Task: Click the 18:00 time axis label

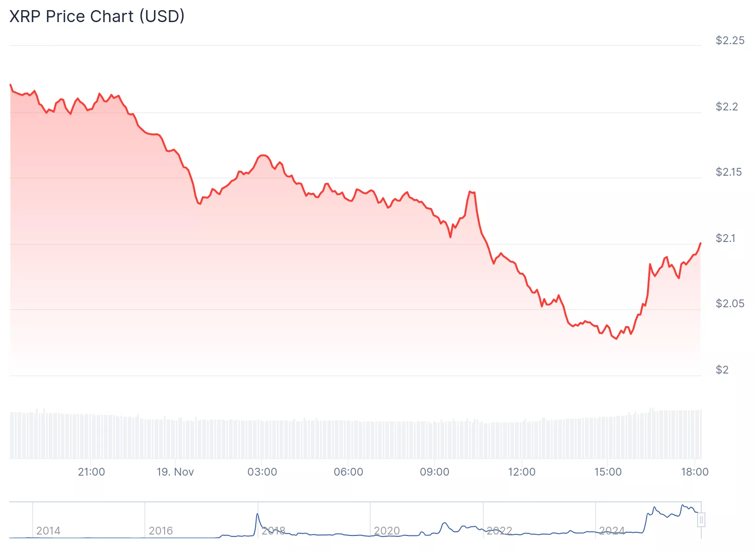Action: click(x=694, y=472)
